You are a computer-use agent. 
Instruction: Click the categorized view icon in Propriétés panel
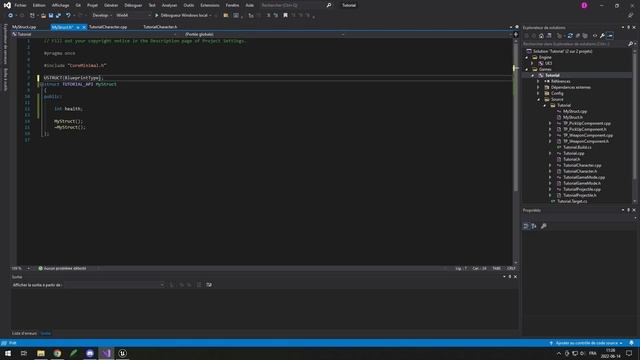click(526, 226)
